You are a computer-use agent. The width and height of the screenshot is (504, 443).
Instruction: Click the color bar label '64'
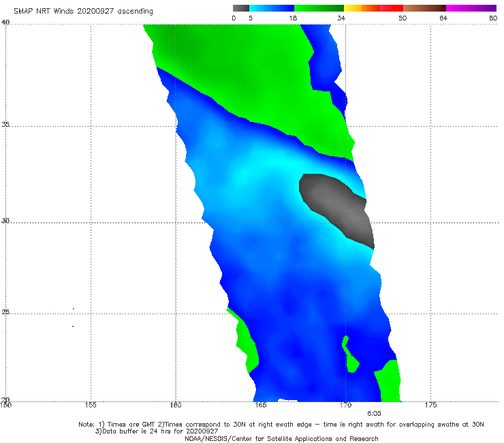(x=443, y=18)
